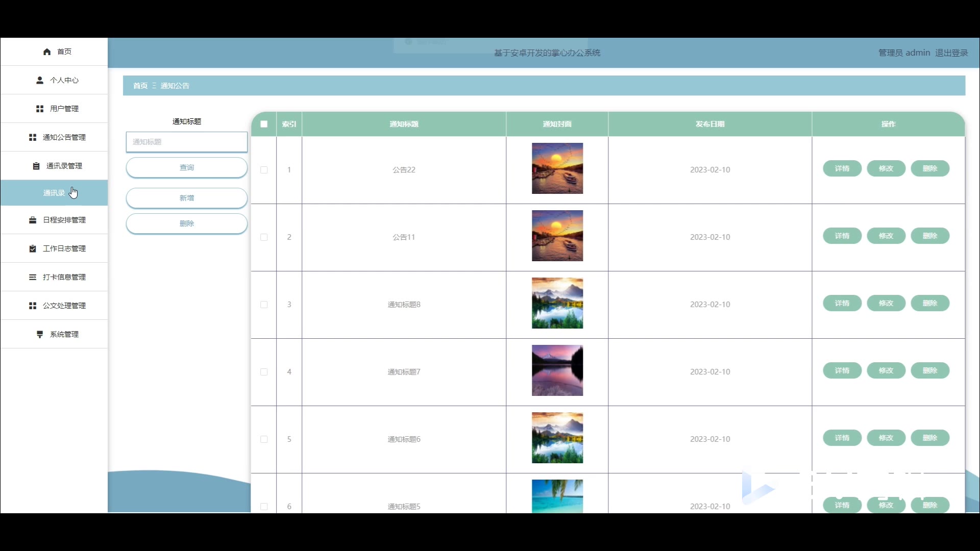Click the 查询 search button

187,167
